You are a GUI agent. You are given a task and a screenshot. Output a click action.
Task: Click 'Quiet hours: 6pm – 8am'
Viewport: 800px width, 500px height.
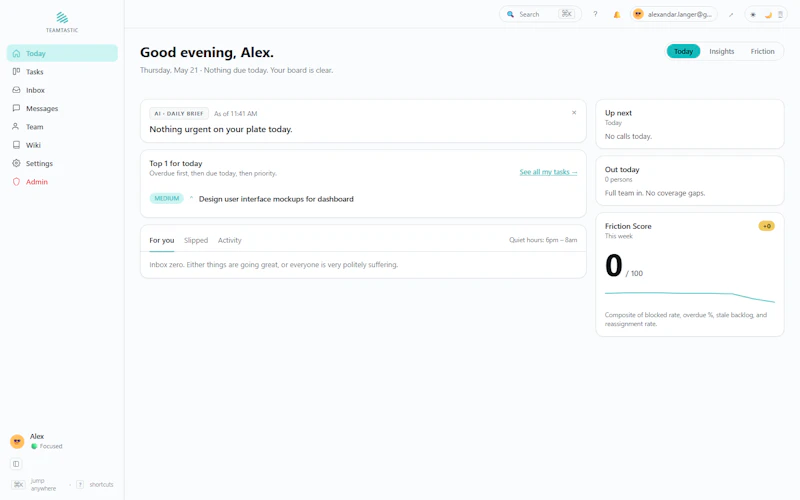point(543,240)
